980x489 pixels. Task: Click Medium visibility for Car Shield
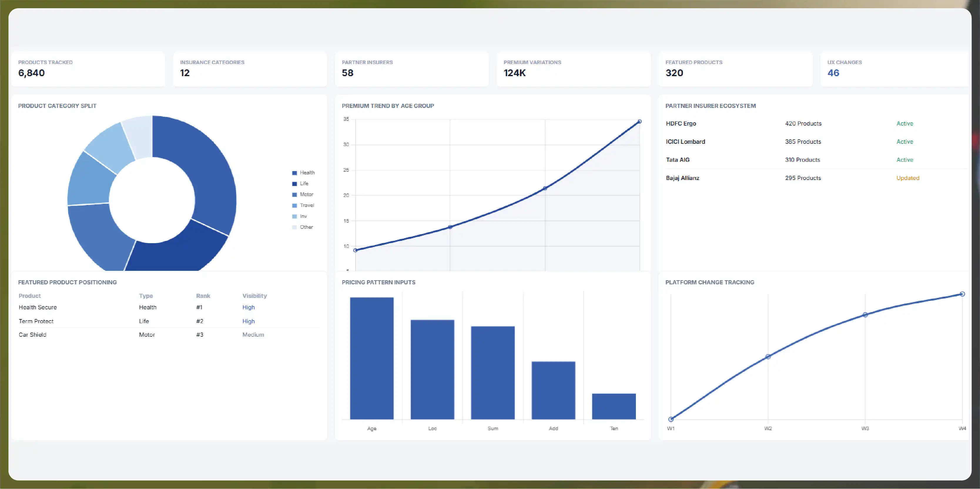[253, 335]
